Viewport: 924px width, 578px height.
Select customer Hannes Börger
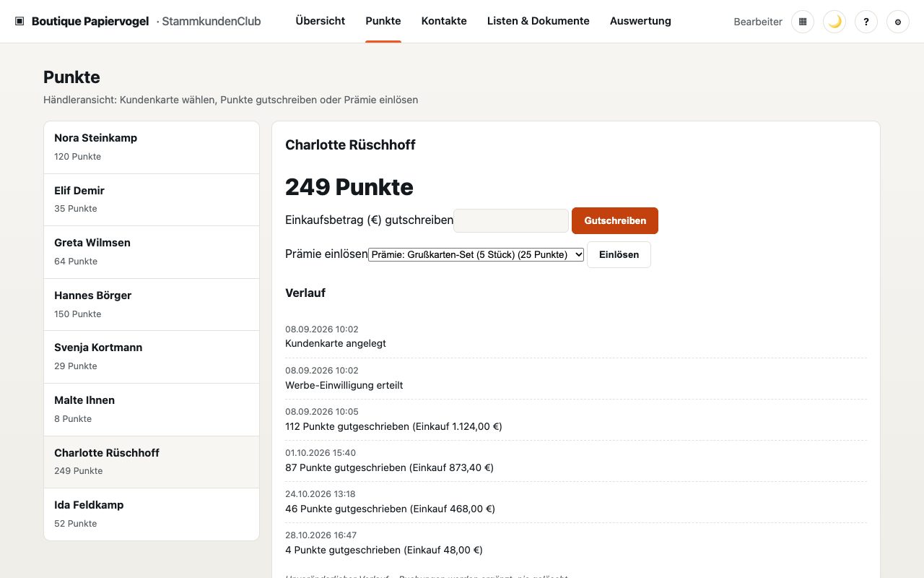(x=152, y=305)
